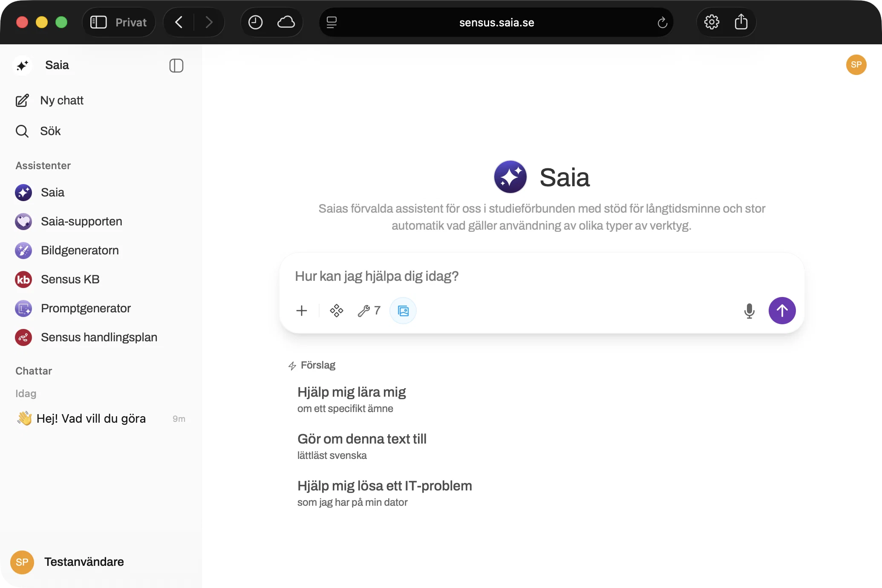Go back using browser back arrow
The width and height of the screenshot is (882, 588).
(x=179, y=22)
